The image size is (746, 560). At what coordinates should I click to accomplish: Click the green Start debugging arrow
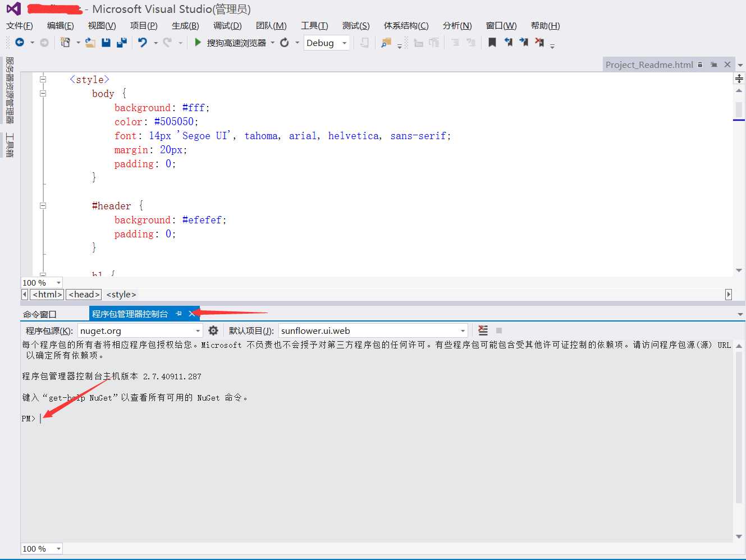(198, 42)
